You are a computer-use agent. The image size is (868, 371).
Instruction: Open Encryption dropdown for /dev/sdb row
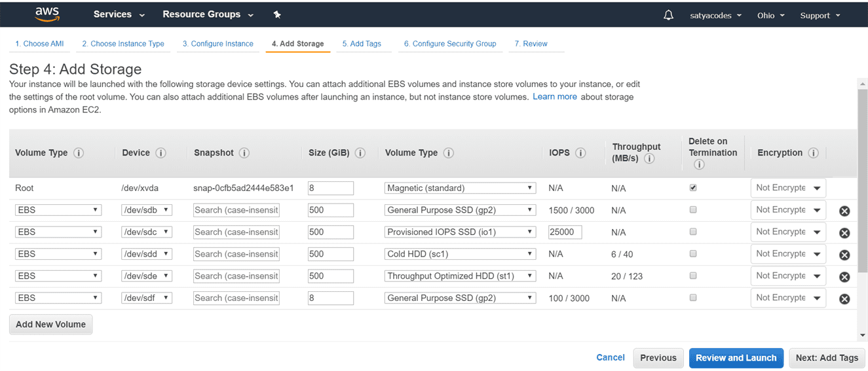click(788, 210)
